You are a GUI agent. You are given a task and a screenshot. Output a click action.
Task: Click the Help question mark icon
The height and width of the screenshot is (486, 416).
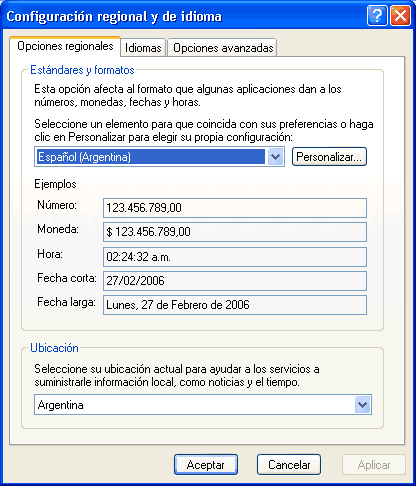tap(377, 16)
